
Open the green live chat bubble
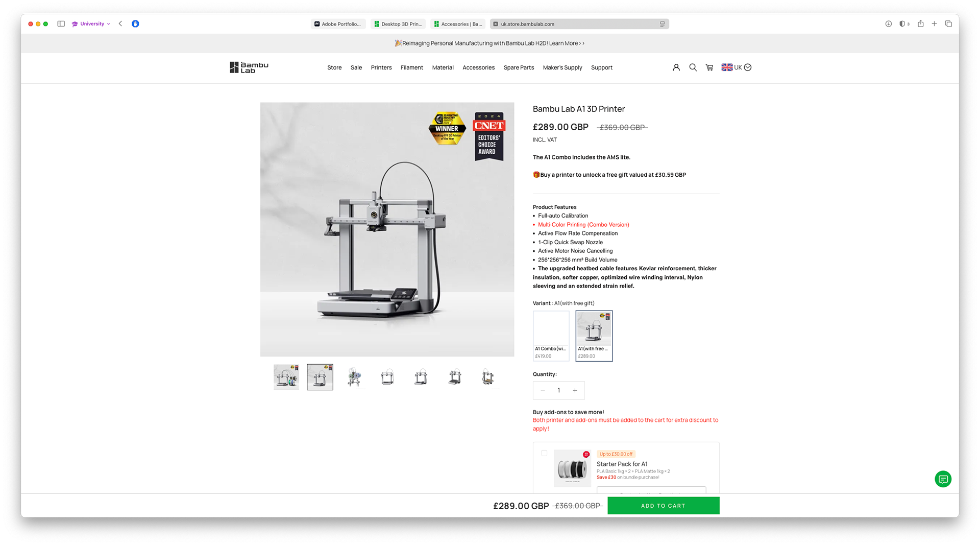click(943, 479)
